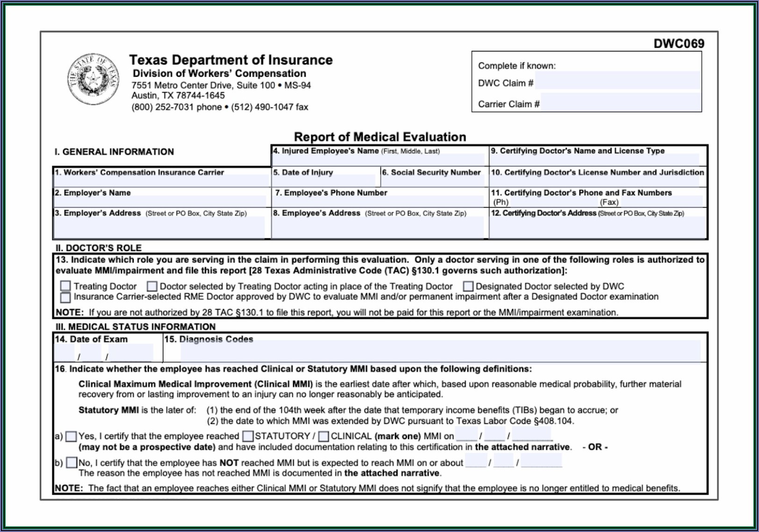The height and width of the screenshot is (532, 759).
Task: Click the Employee's Address field
Action: click(x=379, y=228)
